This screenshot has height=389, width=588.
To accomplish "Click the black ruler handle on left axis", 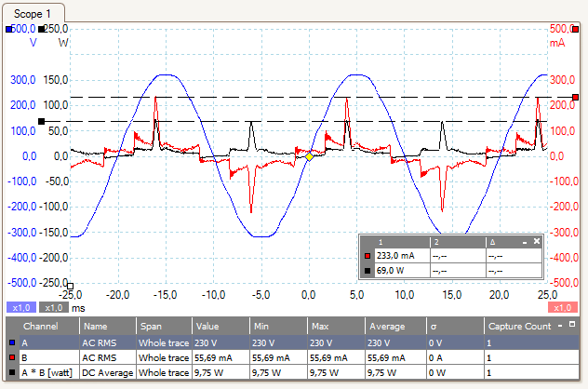I will (x=41, y=121).
